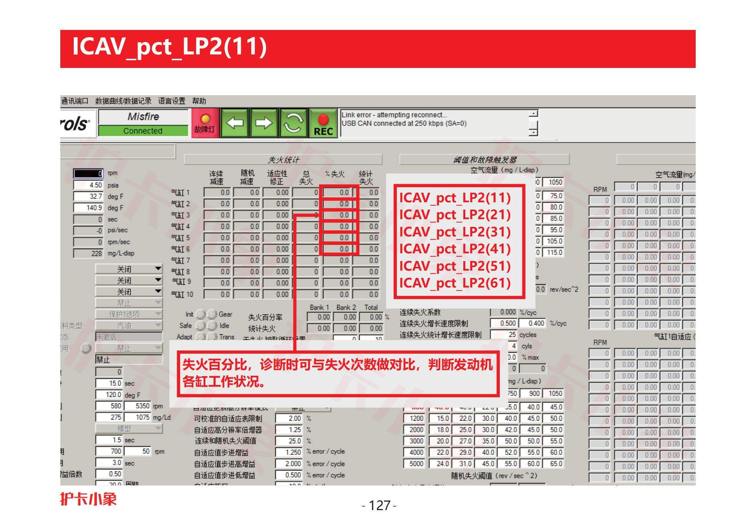Click the 故障灯 fault lamp button
This screenshot has height=532, width=756.
click(x=205, y=123)
